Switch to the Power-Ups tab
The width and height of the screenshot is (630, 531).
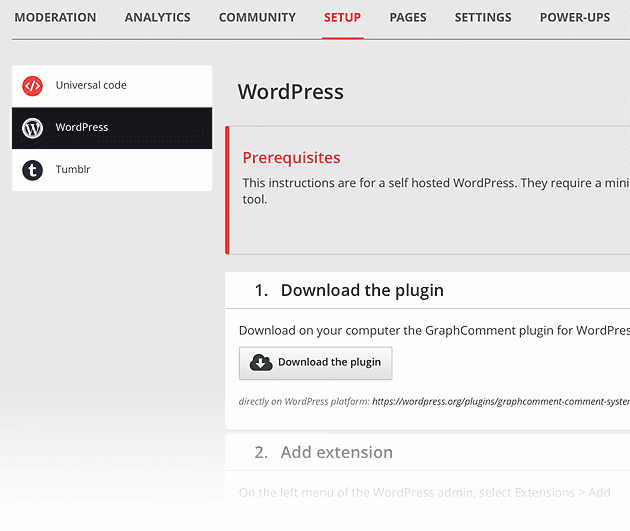575,17
